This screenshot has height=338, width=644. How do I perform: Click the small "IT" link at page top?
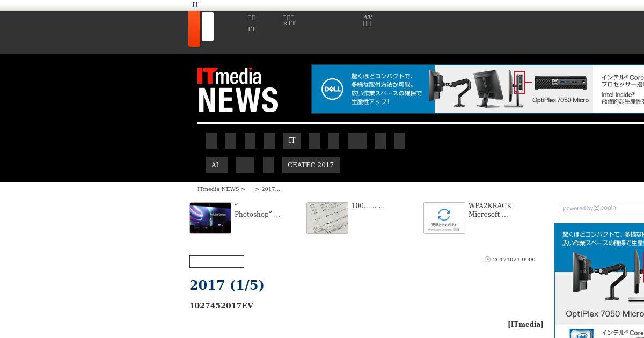click(x=195, y=5)
